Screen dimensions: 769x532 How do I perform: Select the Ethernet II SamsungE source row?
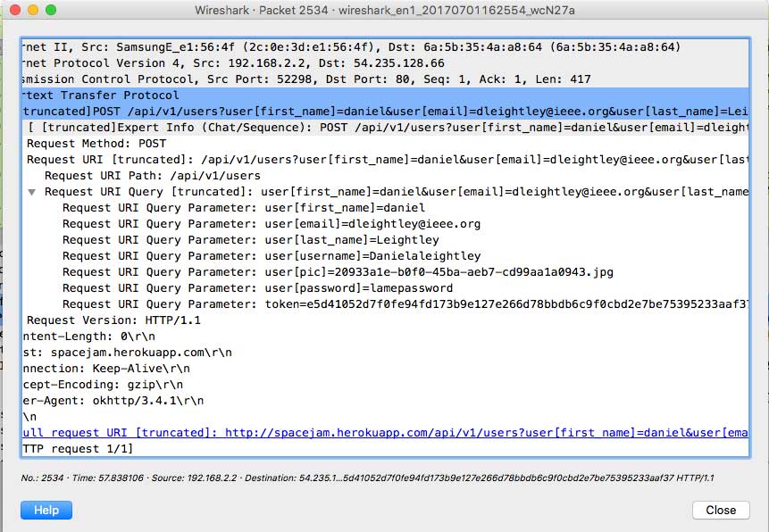386,47
